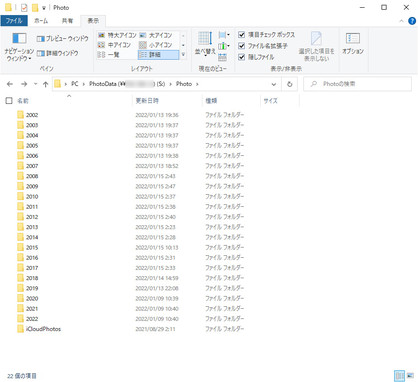Click quick access properties icon in title bar

point(24,8)
